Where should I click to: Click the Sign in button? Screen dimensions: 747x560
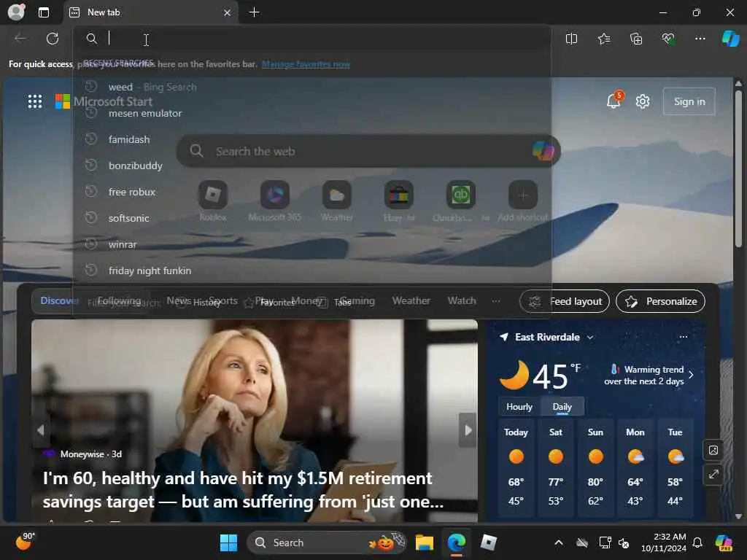[x=689, y=101]
